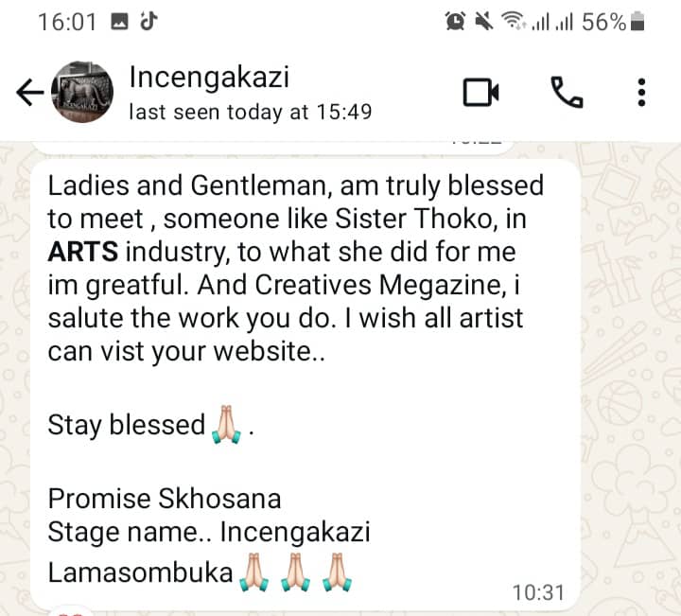Screen dimensions: 681x616
Task: Tap the triple praying emojis after Lamasombuka
Action: pyautogui.click(x=295, y=572)
